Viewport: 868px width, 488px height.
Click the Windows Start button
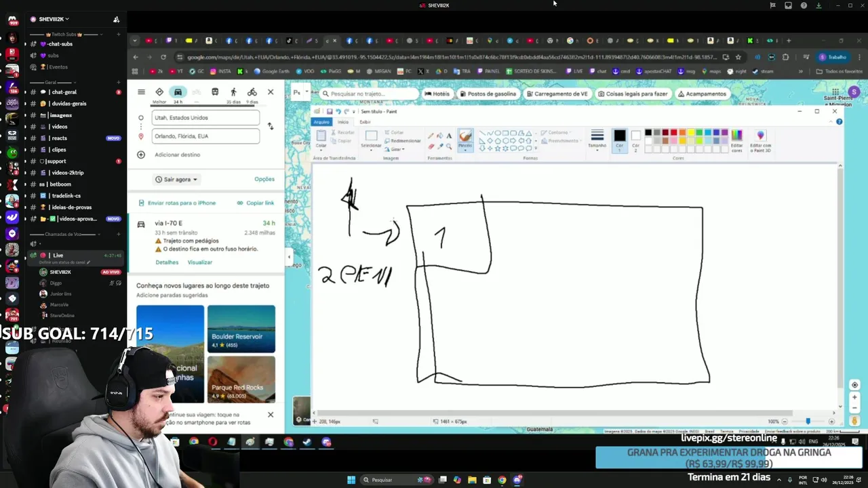click(x=351, y=480)
